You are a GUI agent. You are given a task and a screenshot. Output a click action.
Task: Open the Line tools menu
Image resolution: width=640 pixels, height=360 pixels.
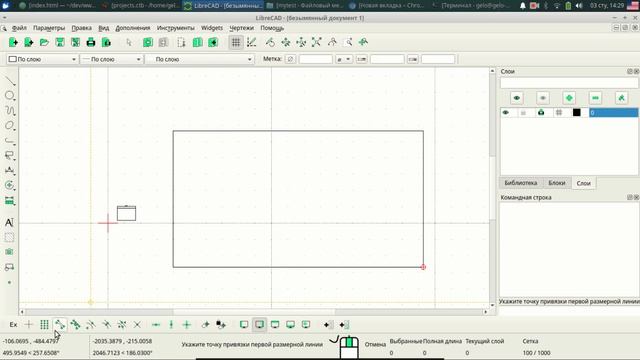pyautogui.click(x=9, y=81)
